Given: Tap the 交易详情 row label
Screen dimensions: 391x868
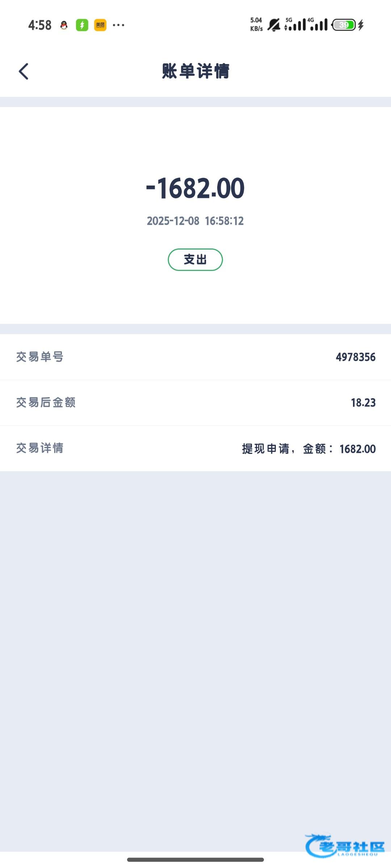Looking at the screenshot, I should click(40, 448).
